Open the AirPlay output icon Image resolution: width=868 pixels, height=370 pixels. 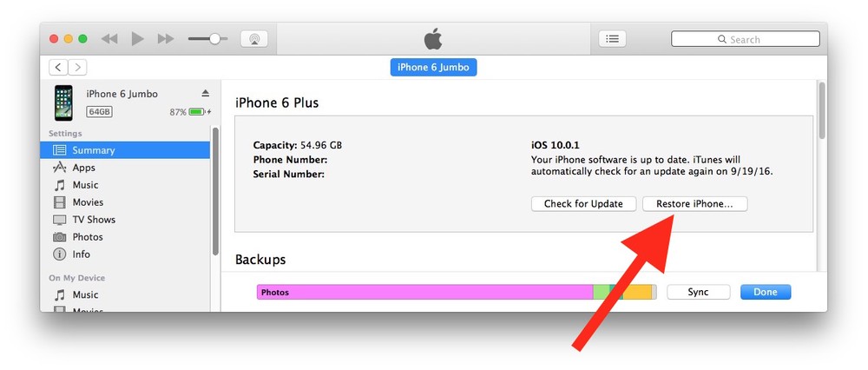point(253,39)
